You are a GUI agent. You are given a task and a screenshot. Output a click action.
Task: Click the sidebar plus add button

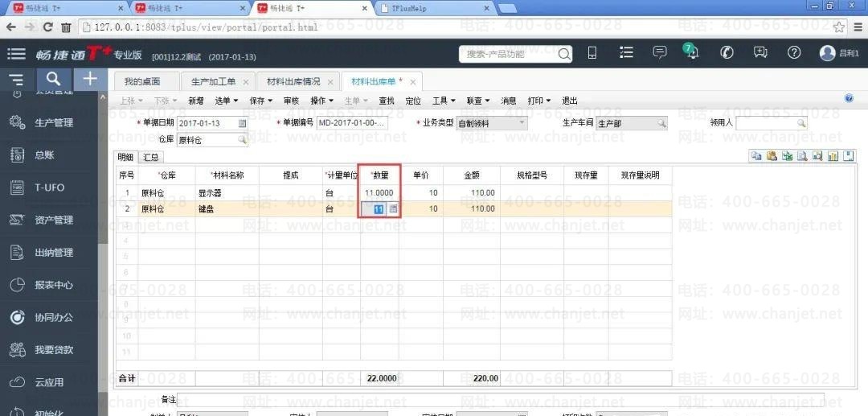(90, 79)
